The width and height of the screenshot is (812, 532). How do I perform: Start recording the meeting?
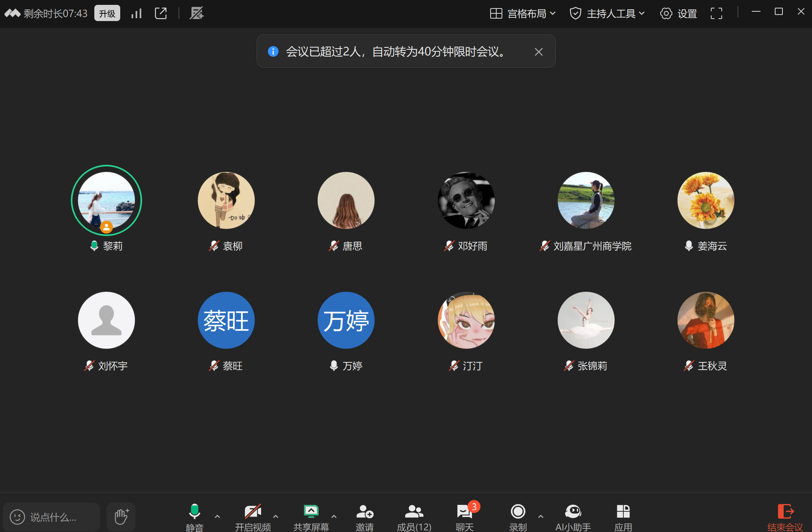(x=518, y=514)
